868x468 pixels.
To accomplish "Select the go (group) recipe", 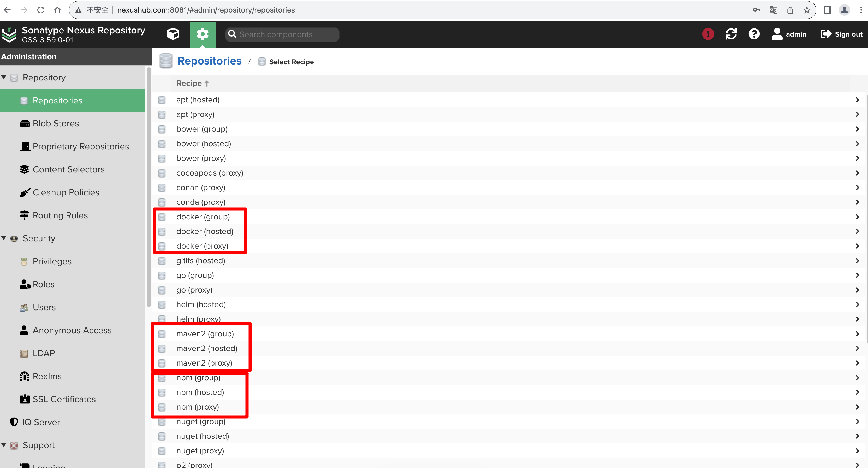I will (x=509, y=276).
